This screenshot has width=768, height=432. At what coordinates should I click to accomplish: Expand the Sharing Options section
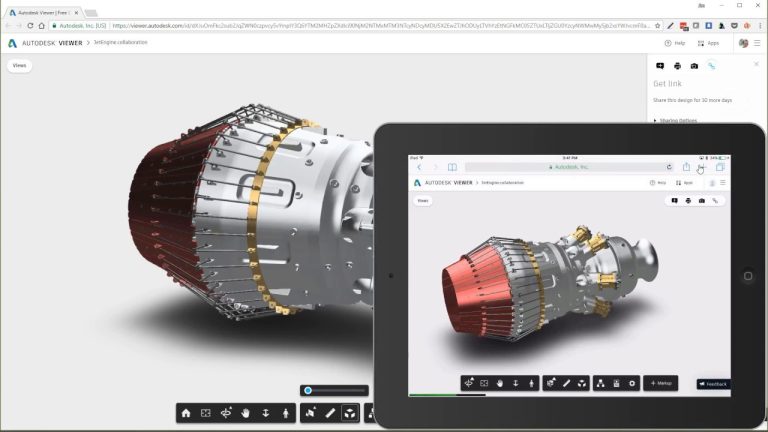click(x=675, y=120)
